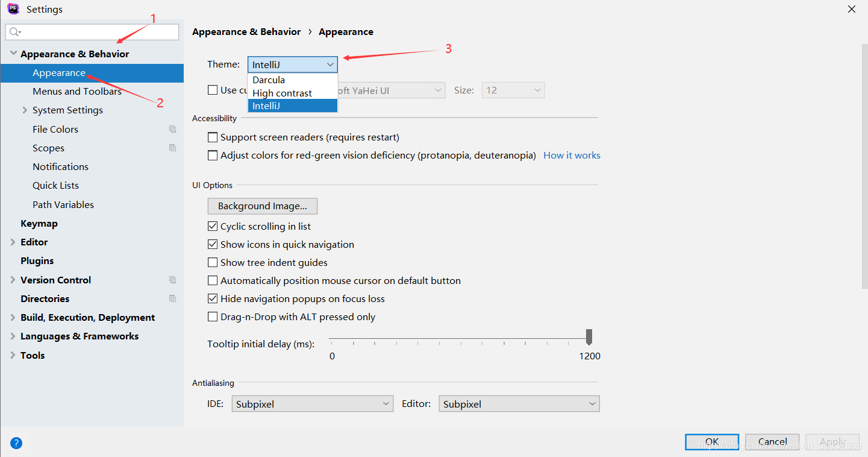Click the Cancel button
Viewport: 868px width, 457px height.
(772, 442)
